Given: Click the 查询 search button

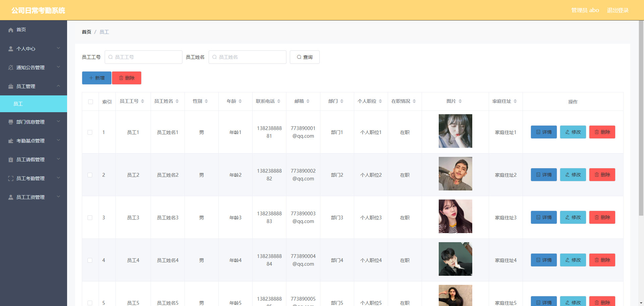Looking at the screenshot, I should [305, 57].
